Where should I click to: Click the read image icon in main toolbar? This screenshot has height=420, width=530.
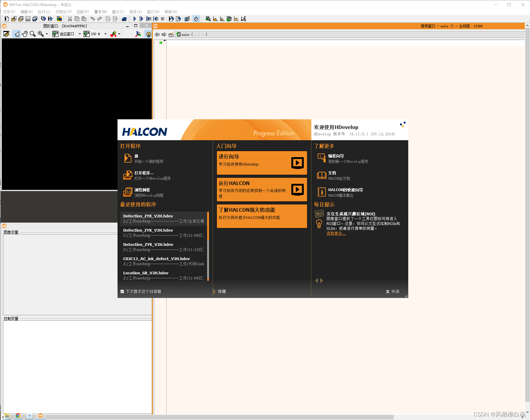[59, 19]
